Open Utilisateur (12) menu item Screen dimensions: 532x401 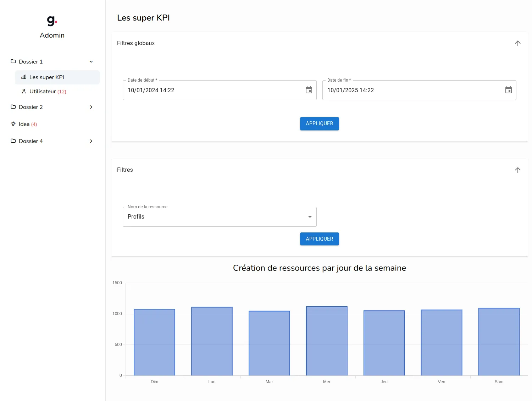57,92
